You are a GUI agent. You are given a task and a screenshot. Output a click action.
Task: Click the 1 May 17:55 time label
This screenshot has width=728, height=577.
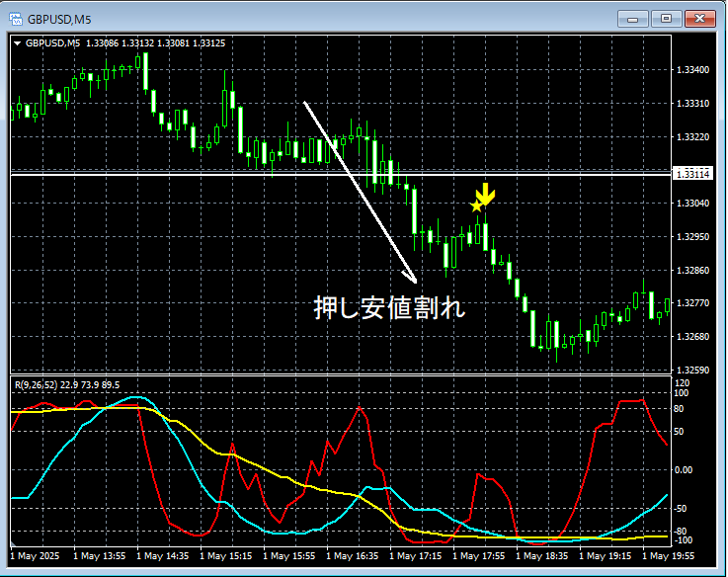[478, 556]
